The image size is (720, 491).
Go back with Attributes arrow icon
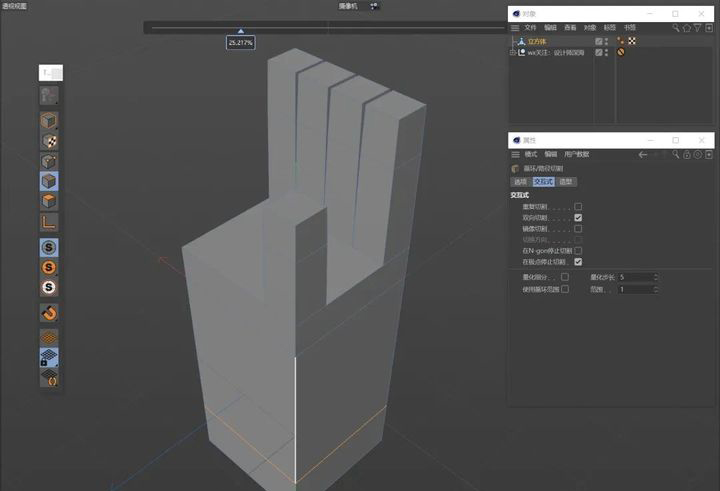point(643,155)
